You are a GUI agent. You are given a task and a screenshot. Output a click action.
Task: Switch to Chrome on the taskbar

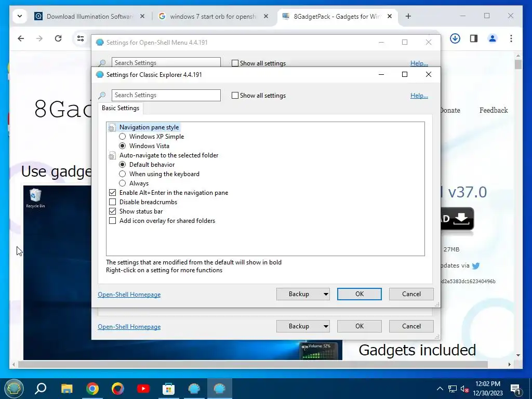92,389
